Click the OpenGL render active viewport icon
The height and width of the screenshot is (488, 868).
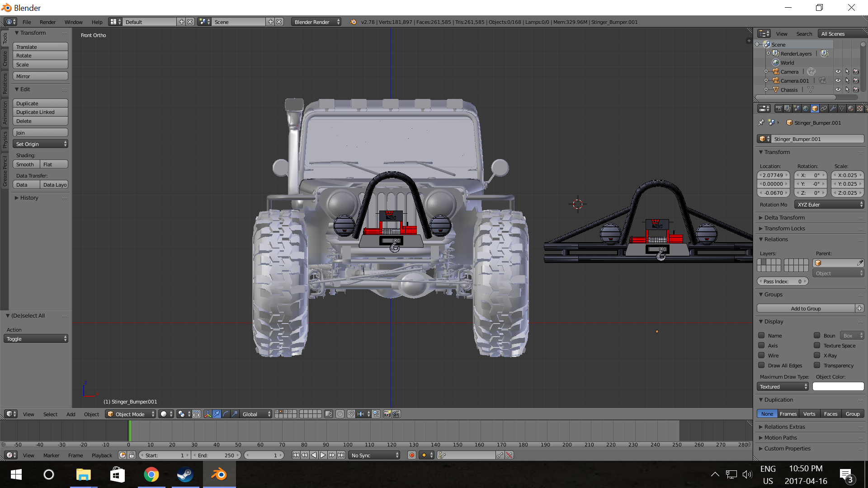tap(387, 414)
